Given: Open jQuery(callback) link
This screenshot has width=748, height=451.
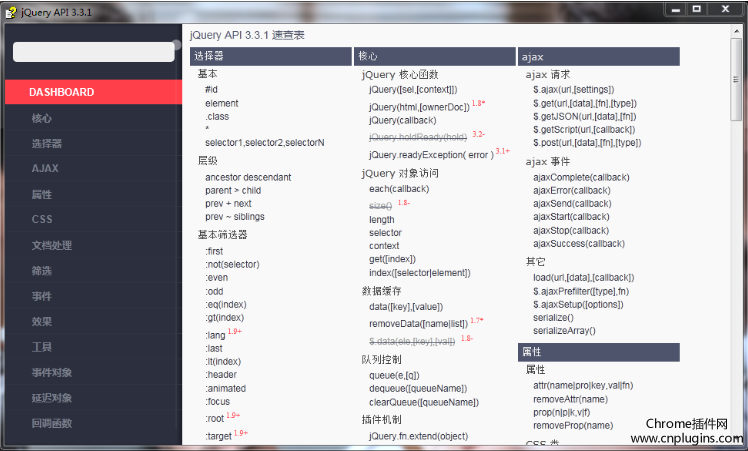Looking at the screenshot, I should tap(403, 120).
